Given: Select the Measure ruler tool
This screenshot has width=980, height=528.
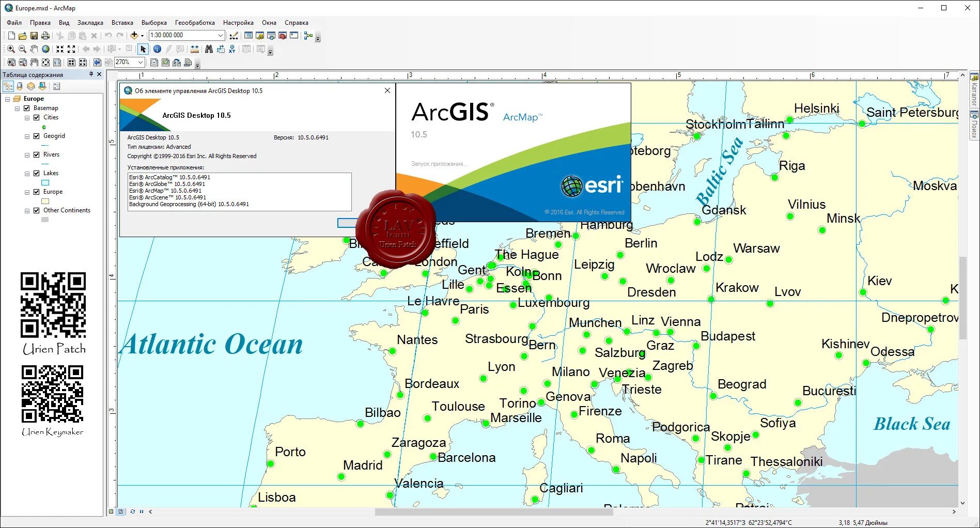Looking at the screenshot, I should click(195, 49).
